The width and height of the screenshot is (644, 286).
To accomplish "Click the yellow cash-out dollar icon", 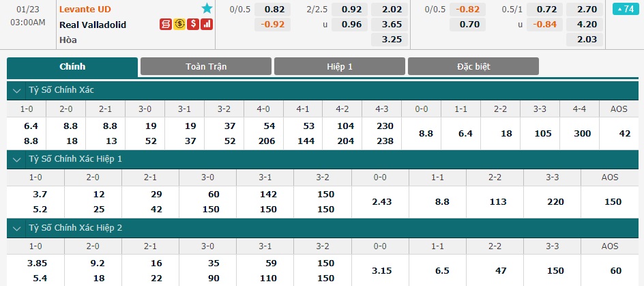I will (x=179, y=25).
